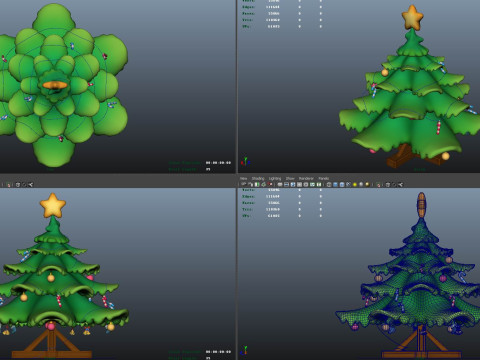Screen dimensions: 480x360
Task: Toggle Isolate Select in front view toolbar
Action: [8, 184]
